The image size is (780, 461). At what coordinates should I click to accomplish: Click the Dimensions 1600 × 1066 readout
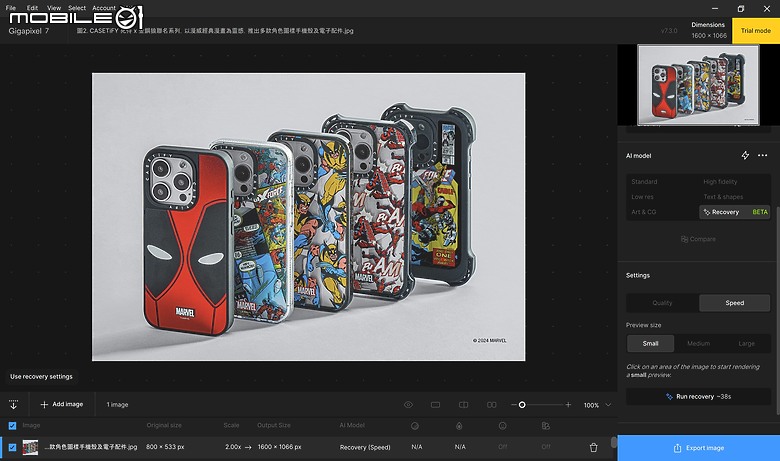tap(708, 30)
